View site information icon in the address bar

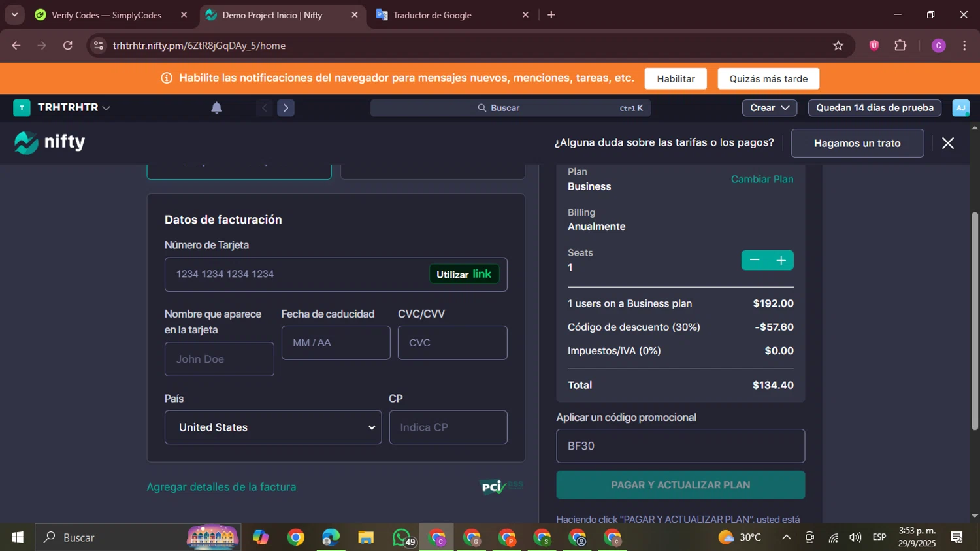click(x=99, y=46)
